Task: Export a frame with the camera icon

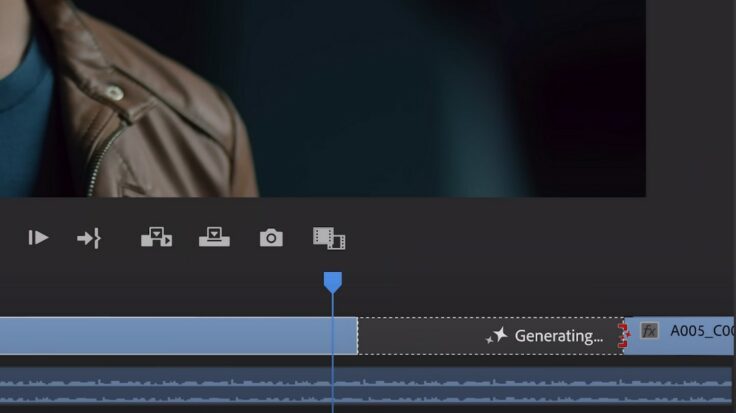Action: [271, 237]
